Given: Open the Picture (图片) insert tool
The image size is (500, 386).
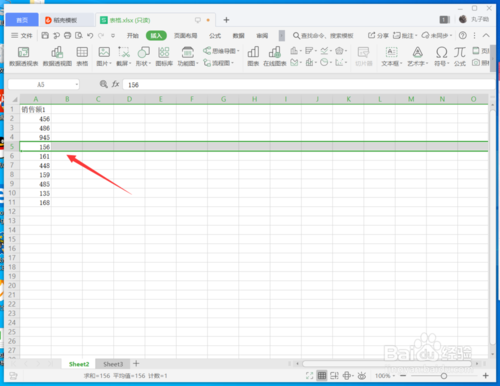Looking at the screenshot, I should point(104,56).
